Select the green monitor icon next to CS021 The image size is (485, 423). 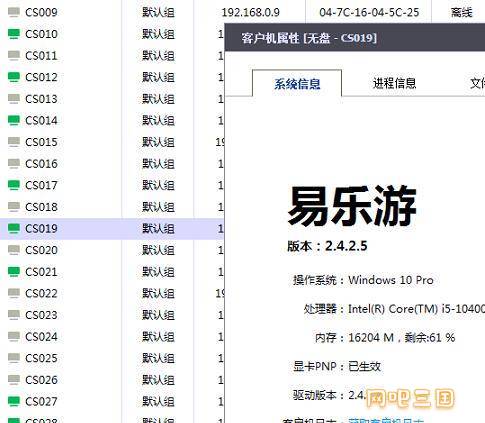coord(14,272)
